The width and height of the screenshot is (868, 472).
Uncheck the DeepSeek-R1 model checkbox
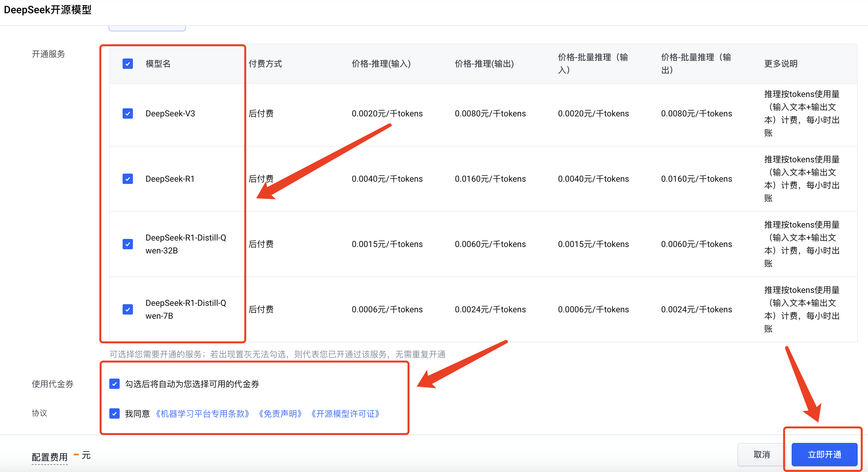[128, 178]
